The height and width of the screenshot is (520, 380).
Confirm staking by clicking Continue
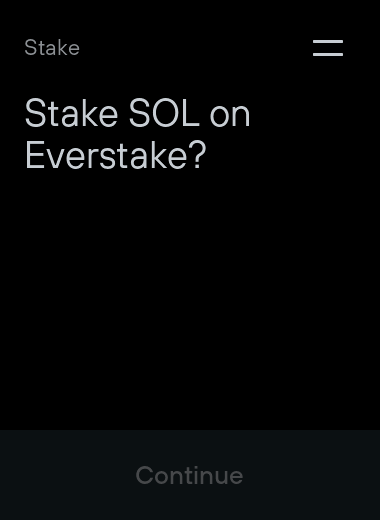pyautogui.click(x=189, y=475)
